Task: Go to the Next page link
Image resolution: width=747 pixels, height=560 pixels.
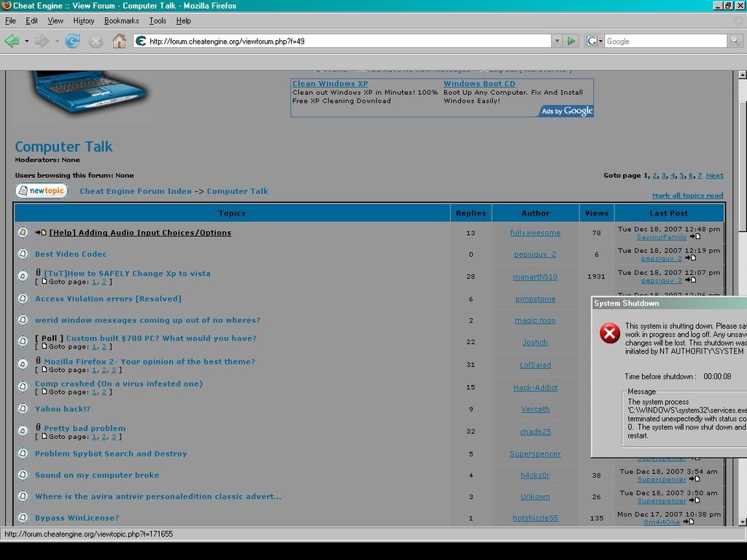Action: (714, 175)
